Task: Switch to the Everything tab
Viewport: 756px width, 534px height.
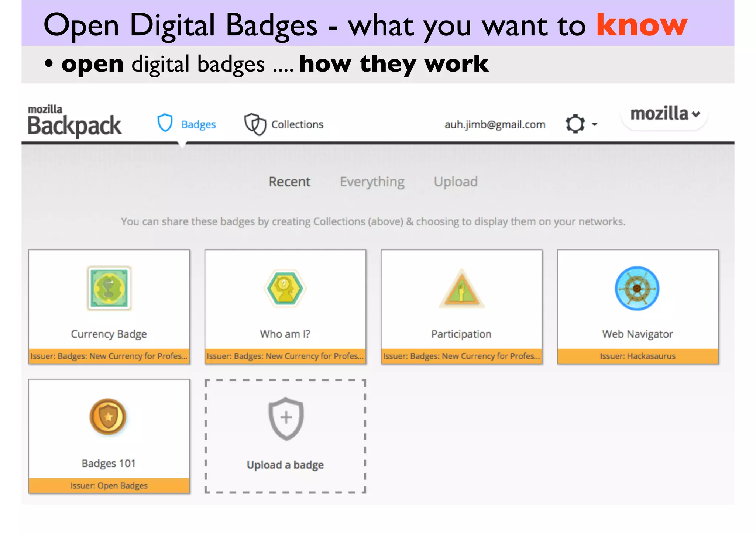Action: tap(372, 182)
